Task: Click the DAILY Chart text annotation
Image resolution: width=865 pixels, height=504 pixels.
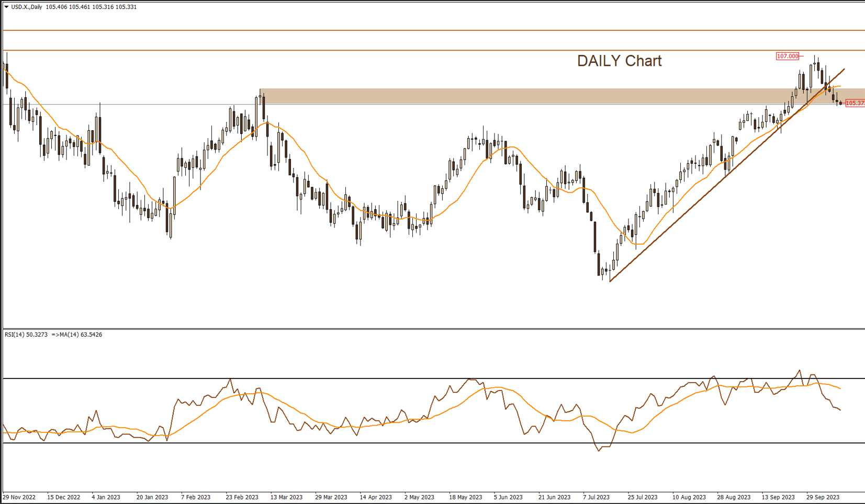Action: [x=619, y=61]
